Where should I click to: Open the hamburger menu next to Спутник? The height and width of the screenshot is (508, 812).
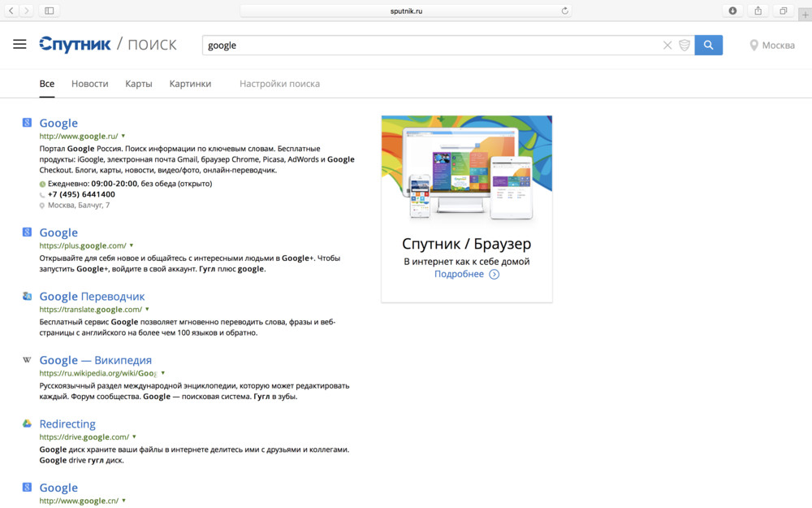[19, 45]
